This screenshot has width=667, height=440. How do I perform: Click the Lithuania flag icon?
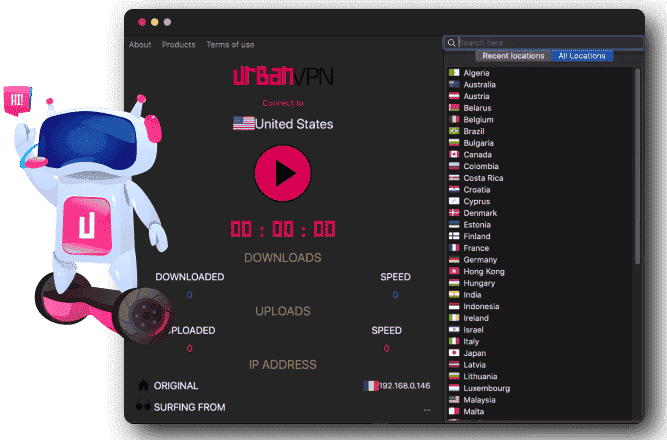pos(454,376)
